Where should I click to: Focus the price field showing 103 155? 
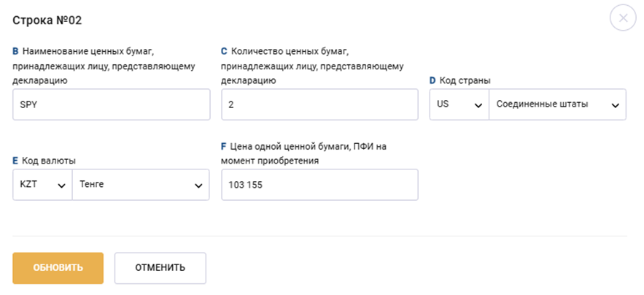click(x=319, y=185)
